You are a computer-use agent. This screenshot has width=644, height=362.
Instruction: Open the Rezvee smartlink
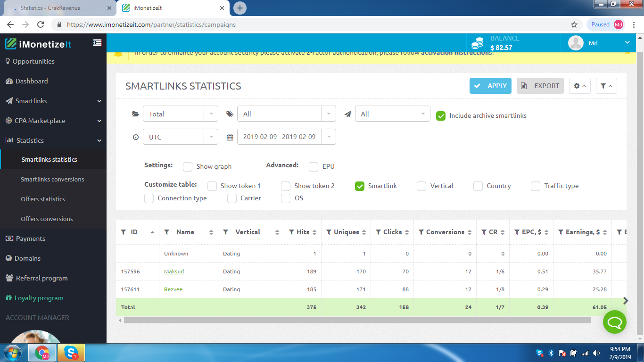point(173,289)
